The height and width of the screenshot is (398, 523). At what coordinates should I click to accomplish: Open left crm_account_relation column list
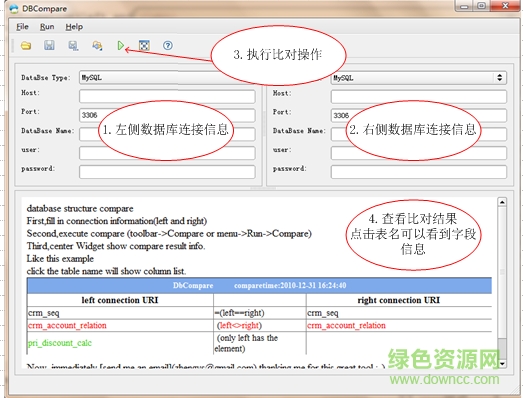tap(67, 325)
